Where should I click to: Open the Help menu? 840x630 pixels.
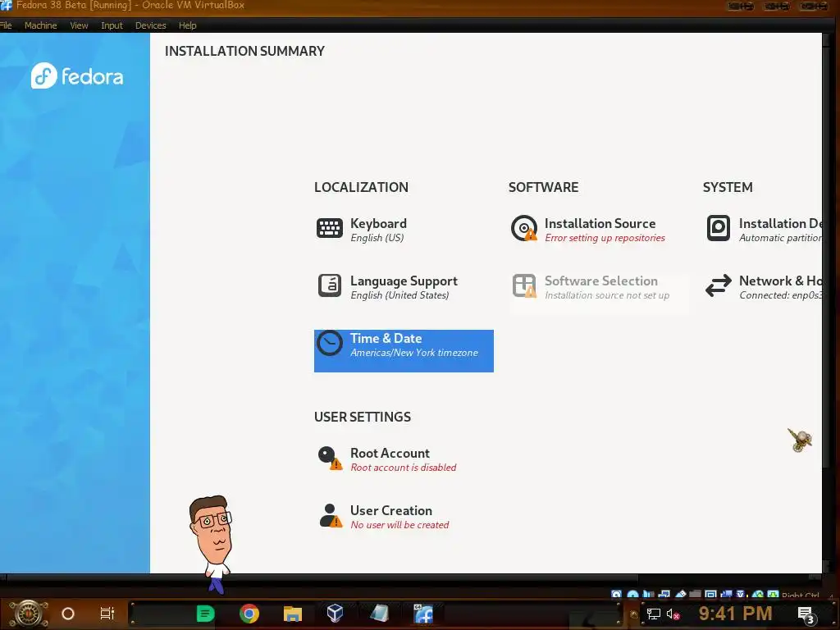[188, 25]
